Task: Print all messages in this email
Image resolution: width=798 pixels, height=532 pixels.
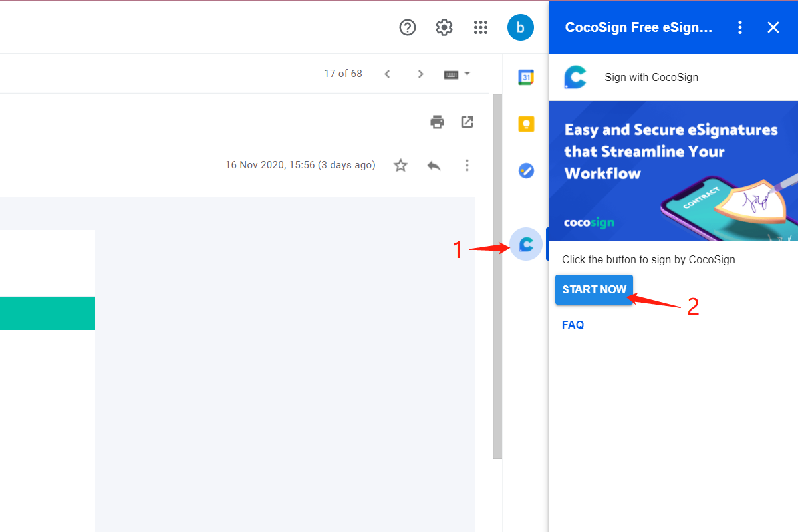Action: tap(437, 122)
